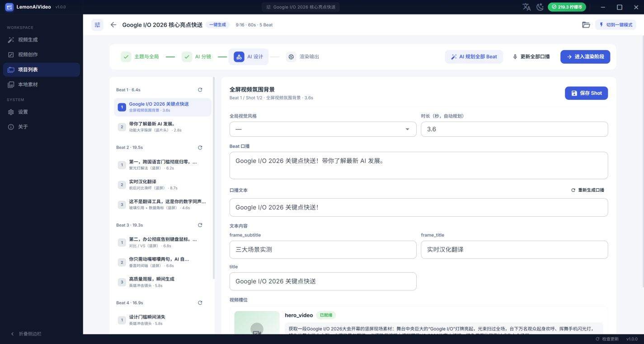The image size is (644, 344).
Task: Select the AI 设计 step
Action: (249, 57)
